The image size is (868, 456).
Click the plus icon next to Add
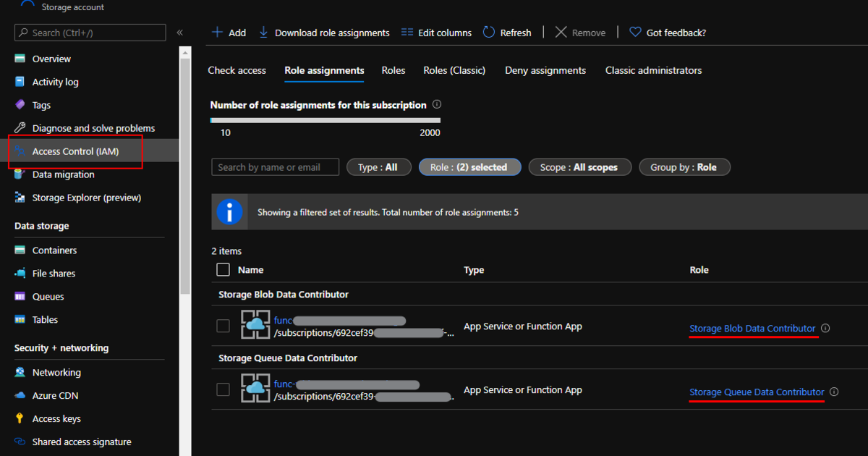coord(217,33)
